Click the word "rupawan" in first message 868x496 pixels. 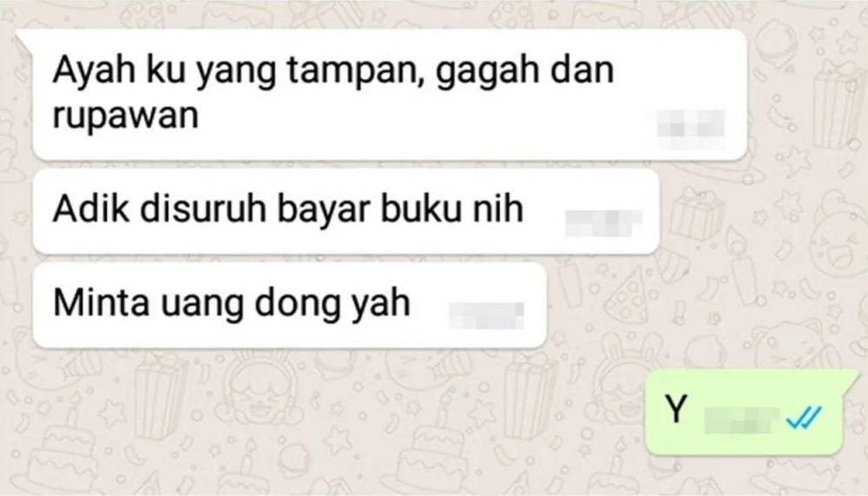pyautogui.click(x=126, y=116)
